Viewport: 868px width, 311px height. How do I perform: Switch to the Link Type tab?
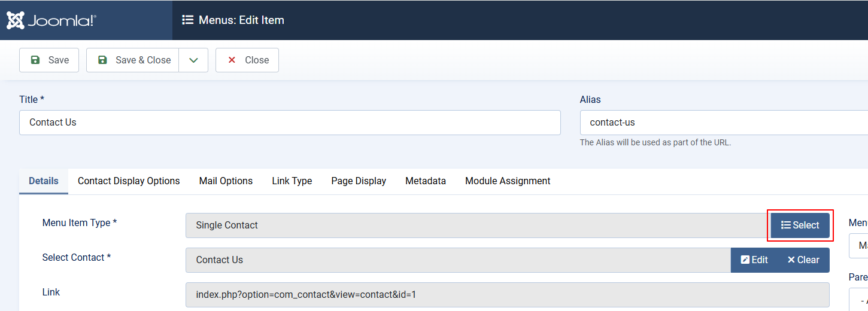click(292, 181)
